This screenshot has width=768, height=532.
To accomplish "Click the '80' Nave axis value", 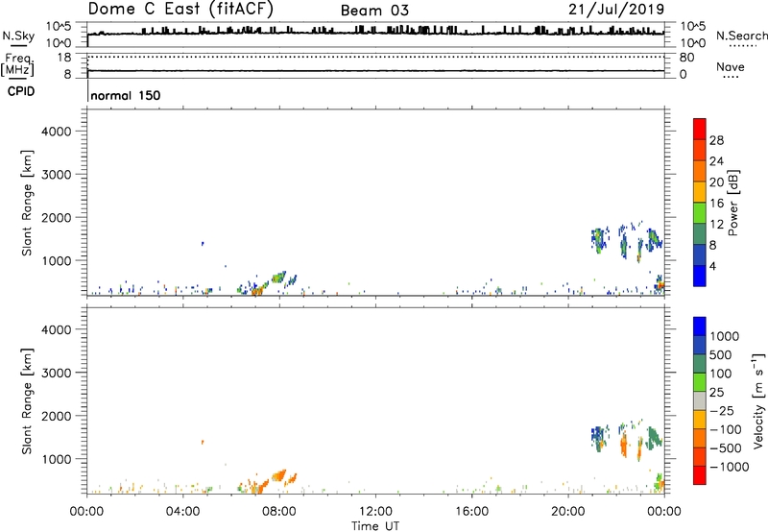I will tap(686, 58).
